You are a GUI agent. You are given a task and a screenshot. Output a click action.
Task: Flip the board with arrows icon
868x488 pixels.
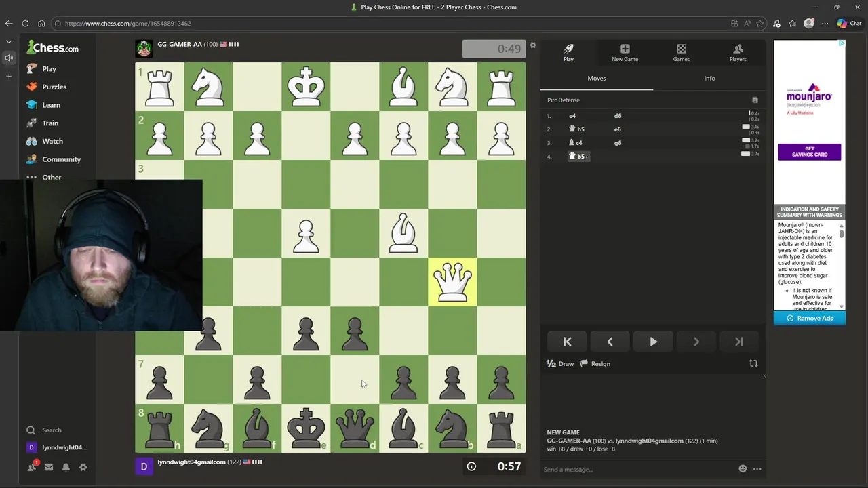click(x=753, y=364)
